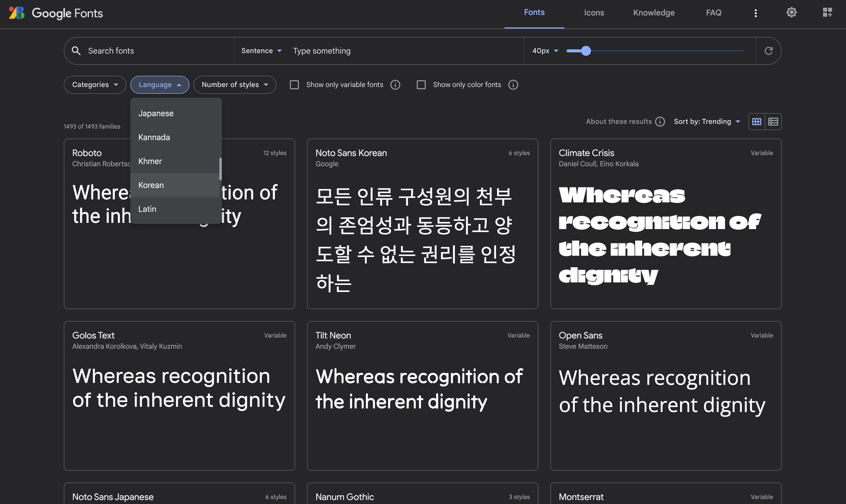846x504 pixels.
Task: Open the Golos Text font card
Action: tap(179, 396)
